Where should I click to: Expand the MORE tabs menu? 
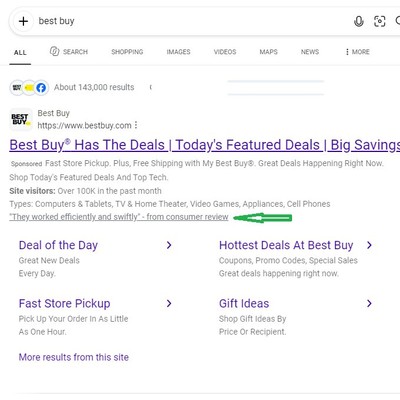pos(357,52)
